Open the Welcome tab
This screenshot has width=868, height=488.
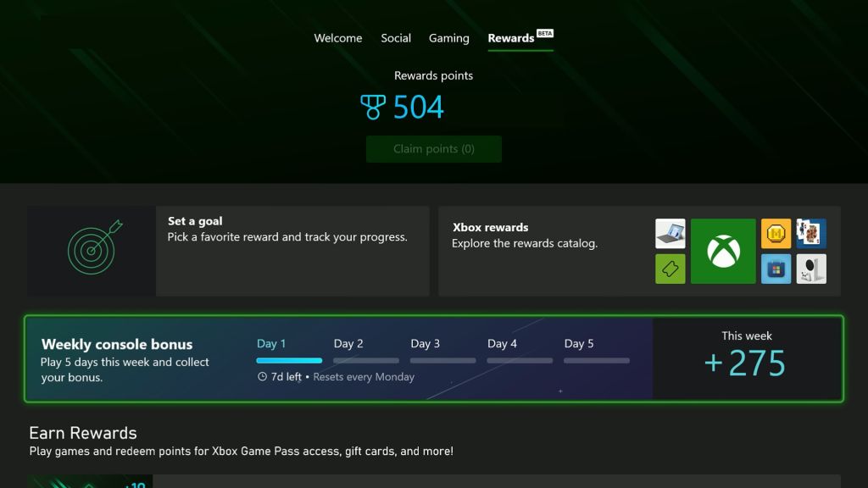point(337,38)
